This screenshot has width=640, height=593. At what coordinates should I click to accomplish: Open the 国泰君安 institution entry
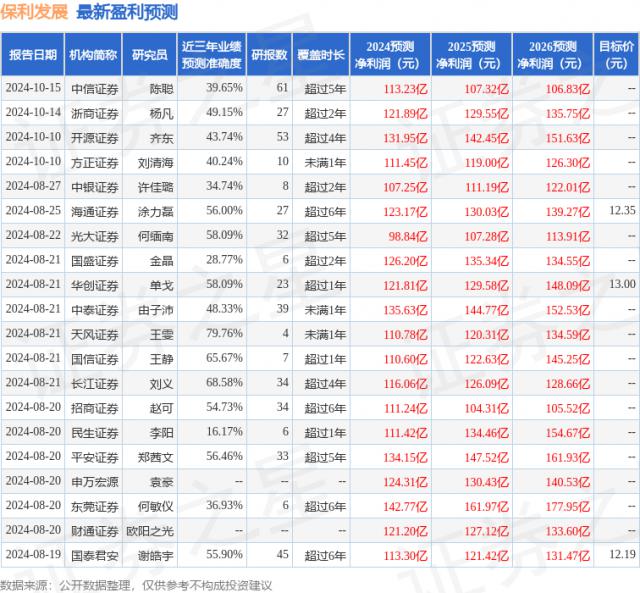click(x=94, y=555)
